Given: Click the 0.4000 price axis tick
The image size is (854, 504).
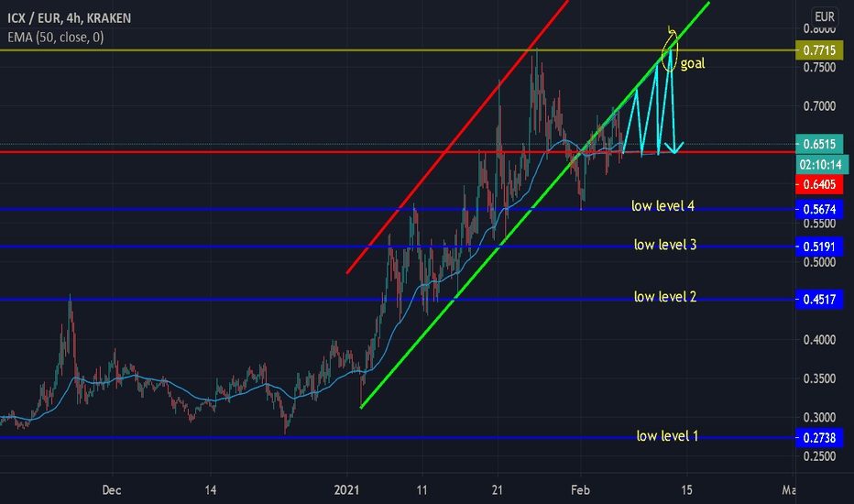Looking at the screenshot, I should 819,340.
